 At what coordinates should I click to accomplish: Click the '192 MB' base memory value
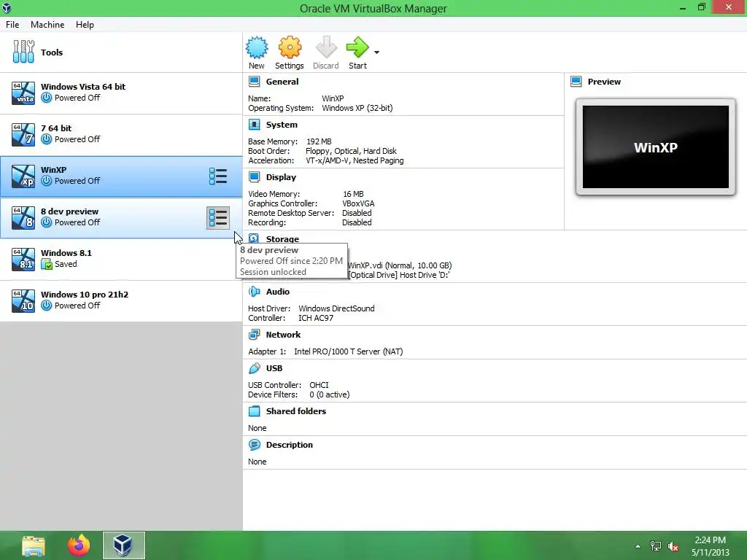[319, 141]
